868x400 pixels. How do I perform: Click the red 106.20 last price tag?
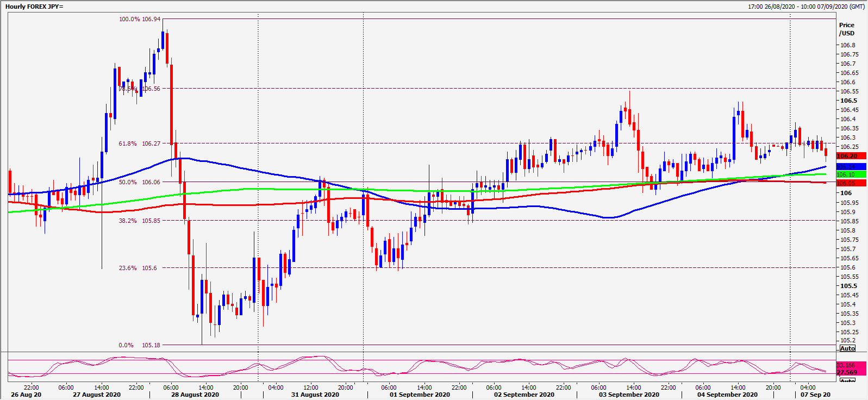[x=851, y=156]
